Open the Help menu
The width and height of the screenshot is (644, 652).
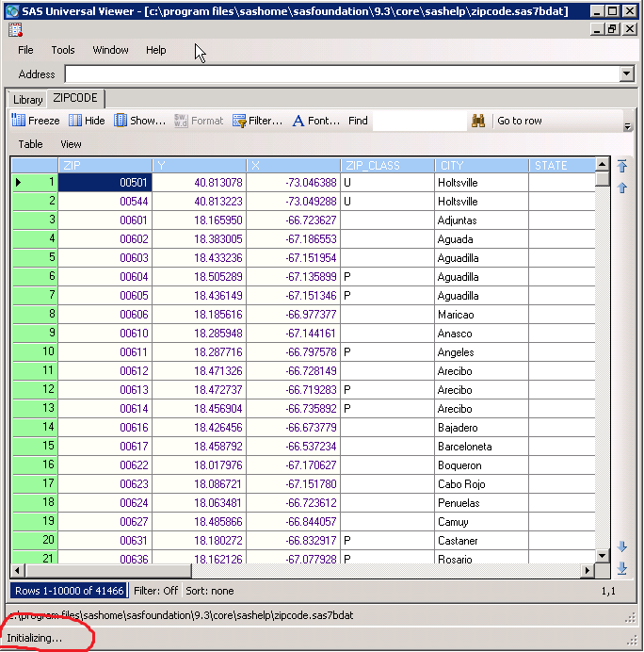(x=155, y=50)
